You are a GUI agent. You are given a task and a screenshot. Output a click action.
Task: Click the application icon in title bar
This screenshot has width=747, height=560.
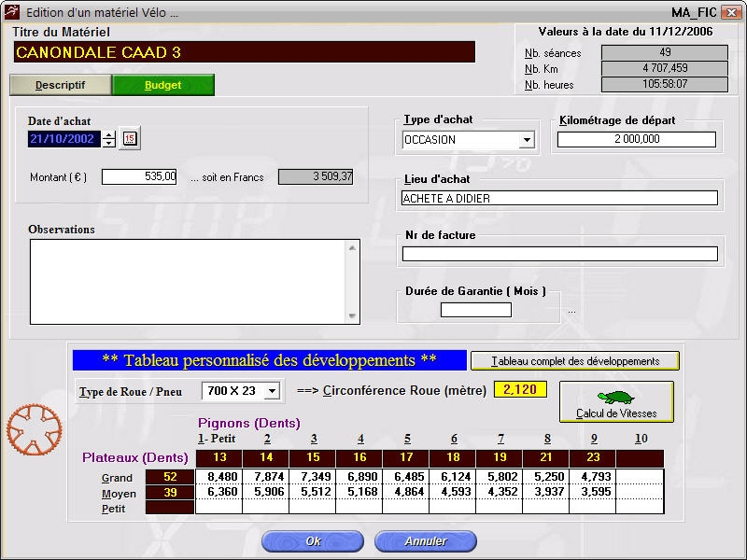[12, 12]
